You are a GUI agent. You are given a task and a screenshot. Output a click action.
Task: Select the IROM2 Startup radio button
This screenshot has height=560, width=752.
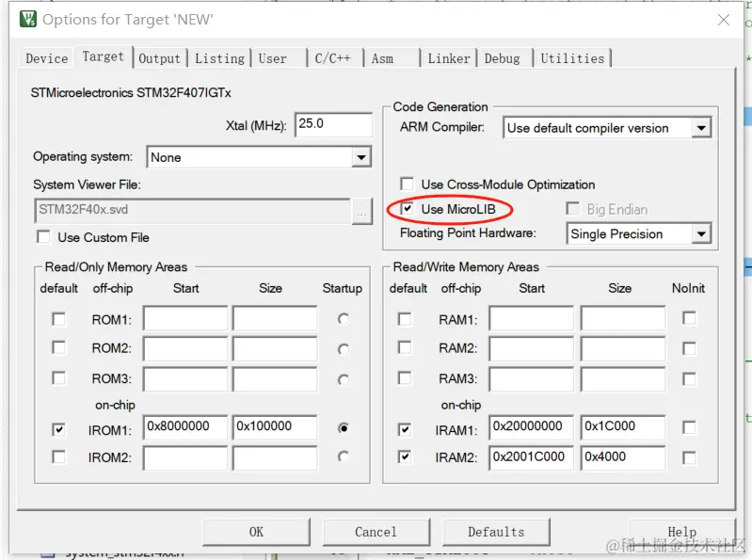pyautogui.click(x=343, y=456)
